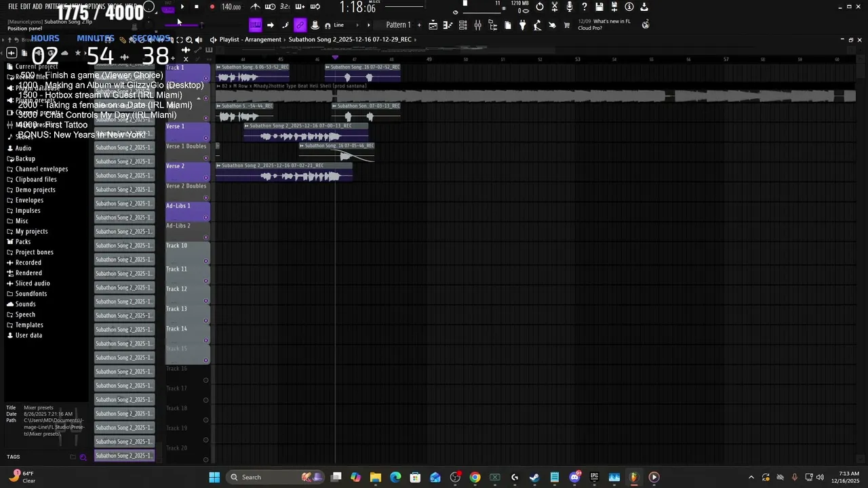Mute the Verse 1 Doubles track
The image size is (868, 488).
206,158
